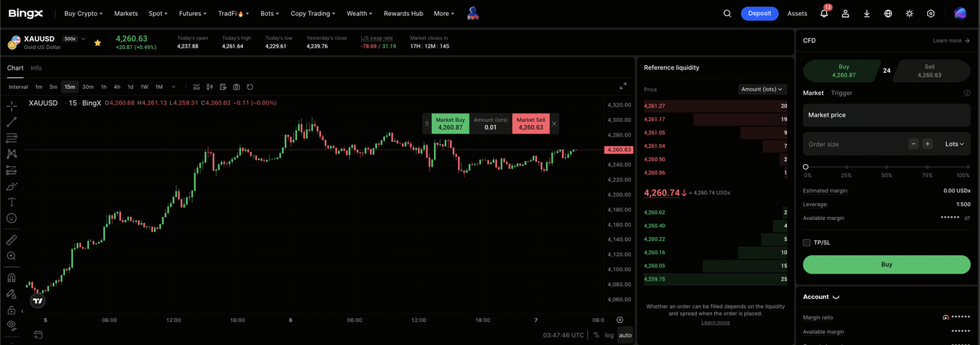Select the trend line drawing tool

pyautogui.click(x=11, y=122)
